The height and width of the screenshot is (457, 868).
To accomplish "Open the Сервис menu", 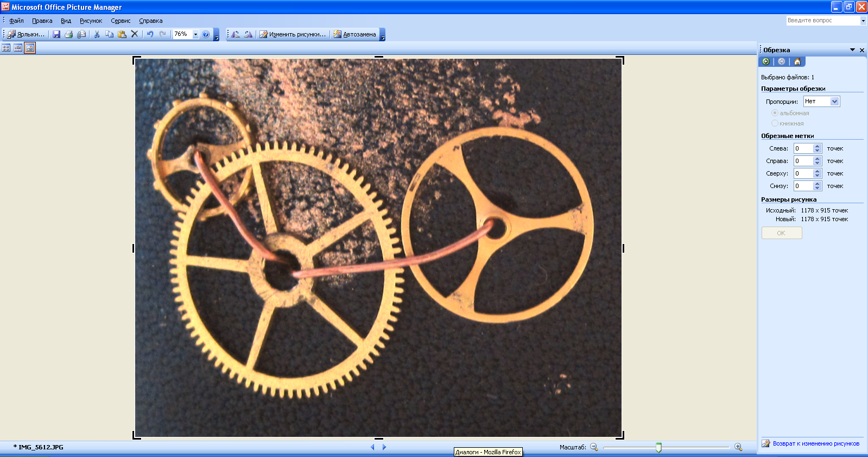I will [121, 21].
